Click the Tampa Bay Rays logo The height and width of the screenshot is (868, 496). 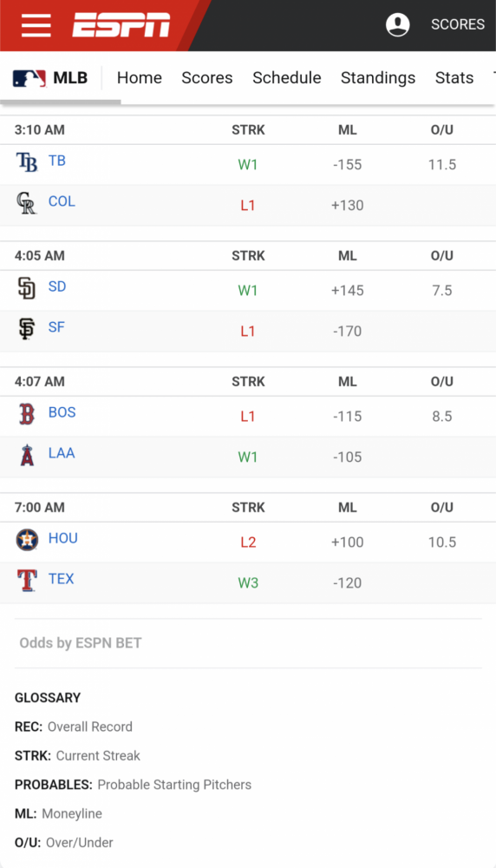(x=27, y=163)
